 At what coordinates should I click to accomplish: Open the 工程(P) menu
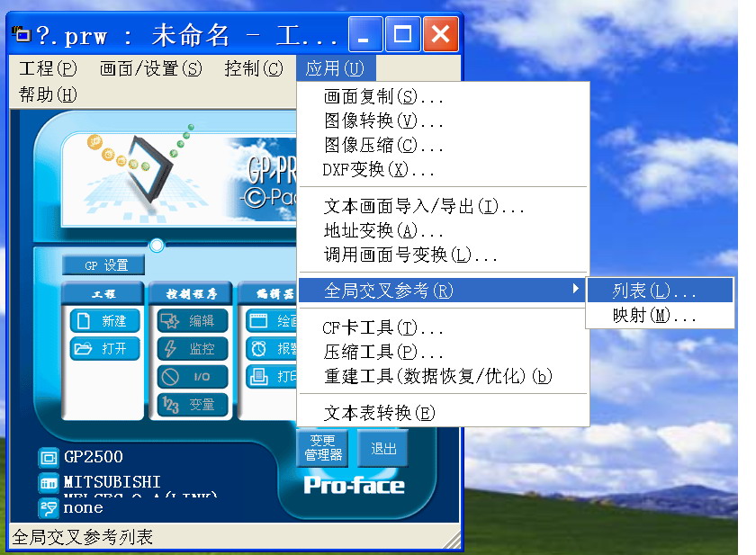[48, 68]
